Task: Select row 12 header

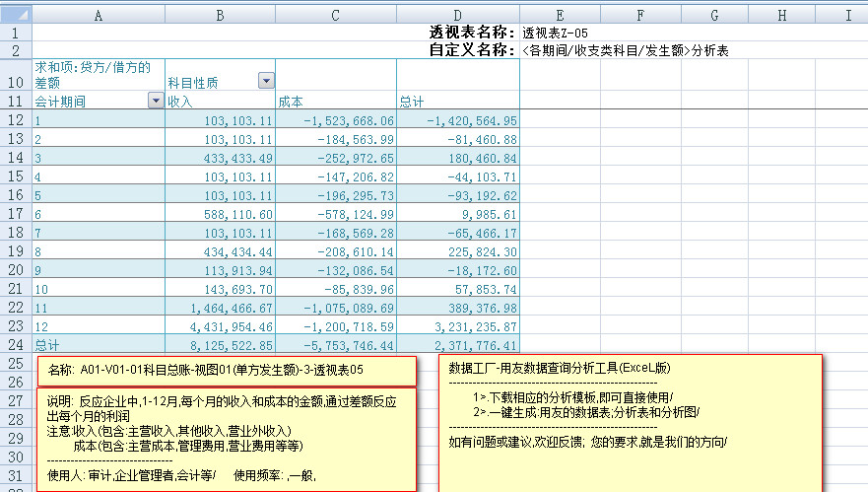Action: 16,120
